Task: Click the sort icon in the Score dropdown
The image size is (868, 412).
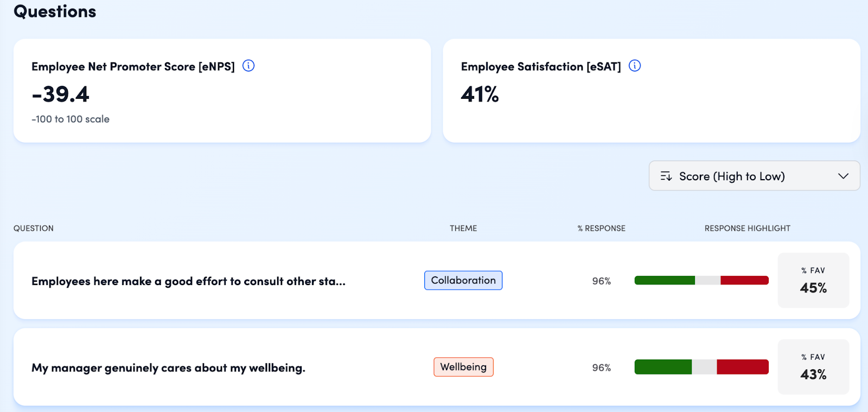Action: click(x=666, y=176)
